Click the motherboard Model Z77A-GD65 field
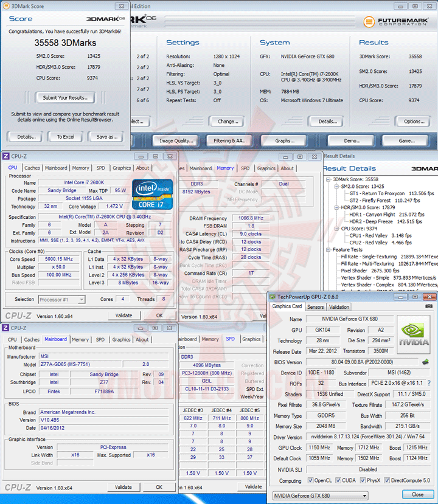 pyautogui.click(x=80, y=365)
